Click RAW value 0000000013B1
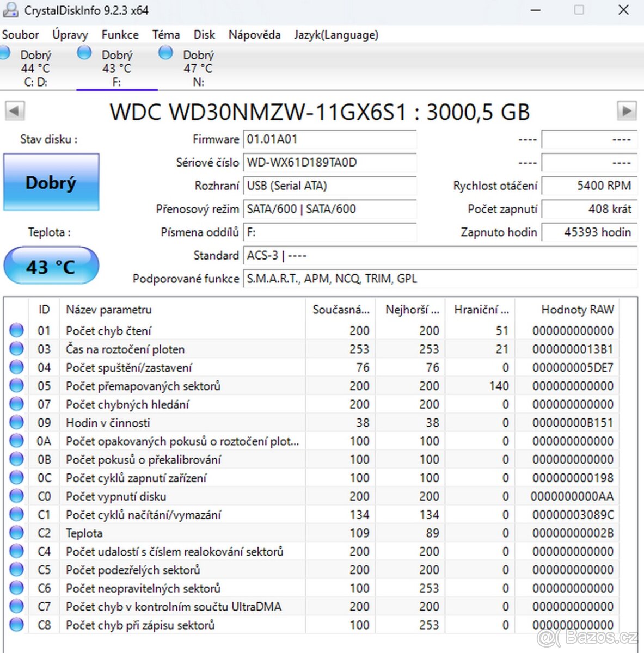 click(x=573, y=349)
